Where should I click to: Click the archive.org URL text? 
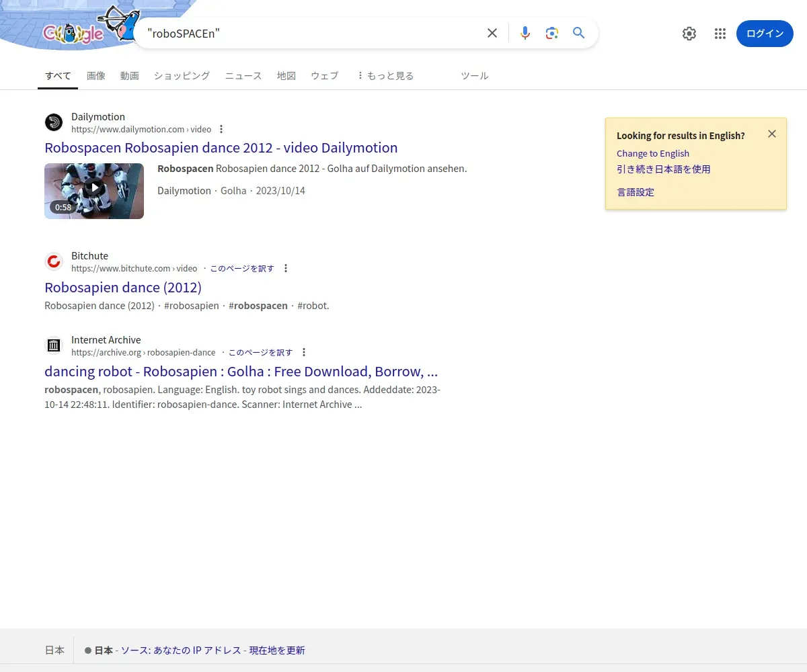pyautogui.click(x=143, y=352)
